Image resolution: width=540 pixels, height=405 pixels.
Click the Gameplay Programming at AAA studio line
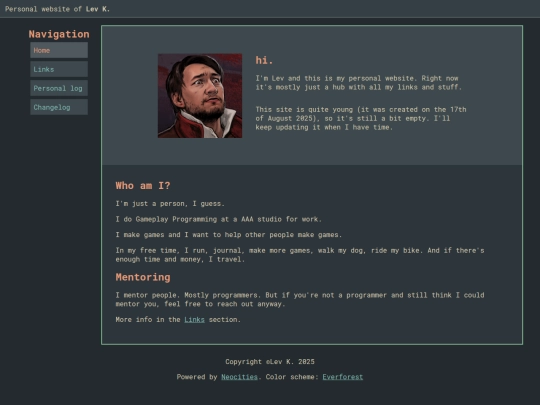coord(218,219)
